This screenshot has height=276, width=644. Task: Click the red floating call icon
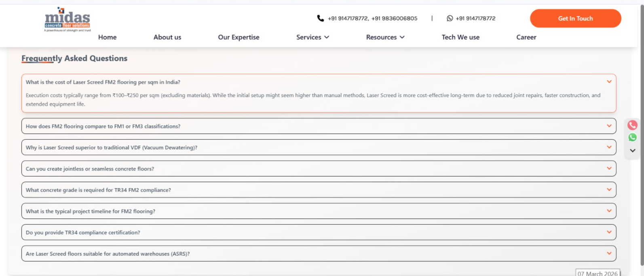pos(632,125)
